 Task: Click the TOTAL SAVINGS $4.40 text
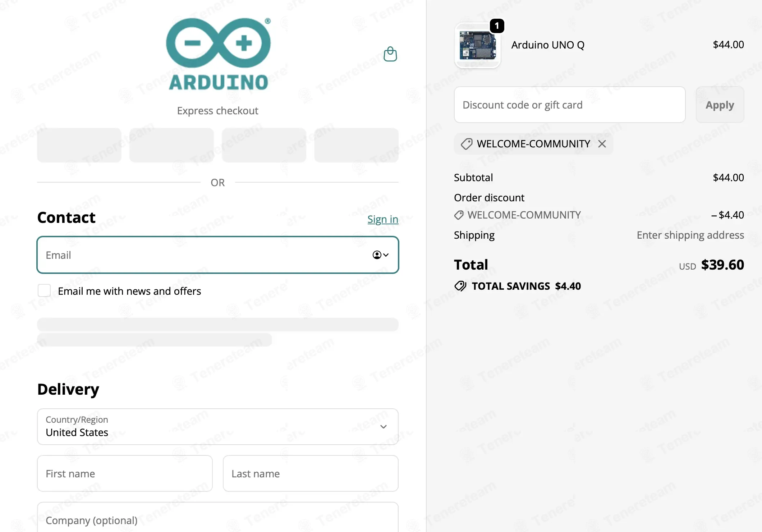pos(526,286)
